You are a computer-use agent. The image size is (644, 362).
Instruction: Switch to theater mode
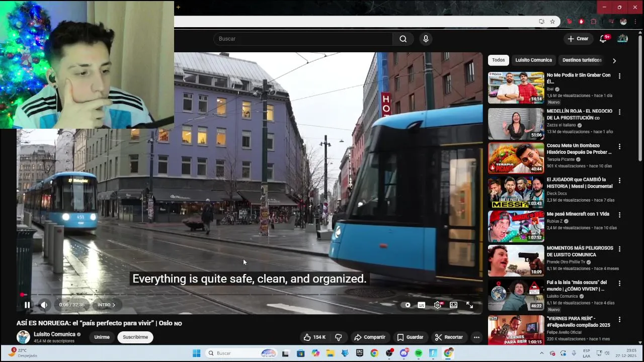453,305
